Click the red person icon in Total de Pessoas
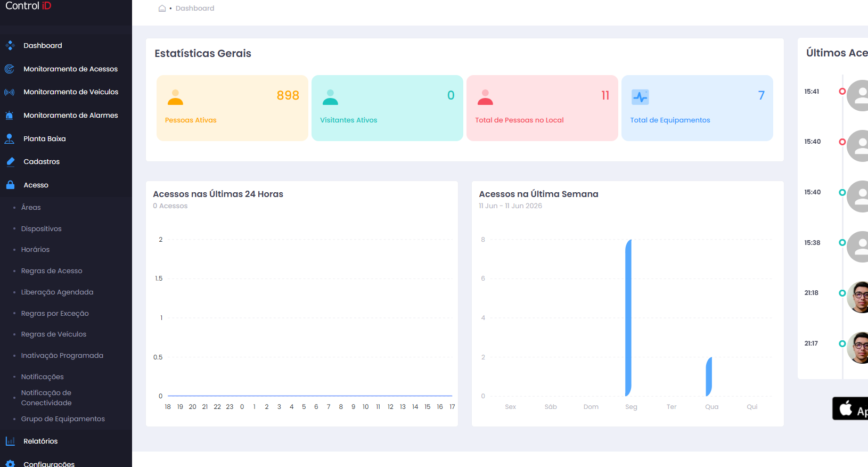868x467 pixels. 485,97
